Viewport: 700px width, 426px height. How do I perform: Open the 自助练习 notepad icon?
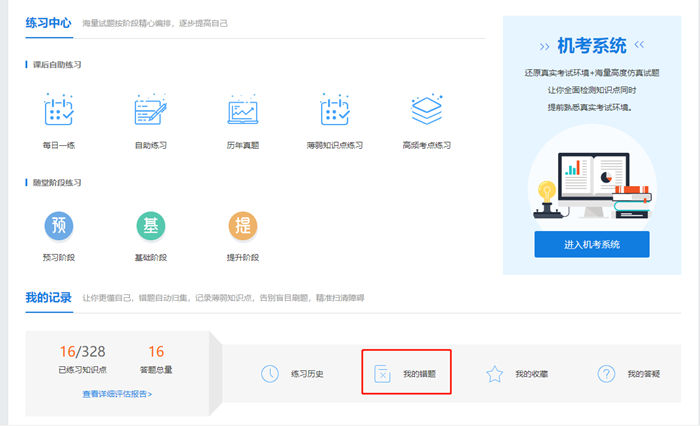(x=151, y=110)
